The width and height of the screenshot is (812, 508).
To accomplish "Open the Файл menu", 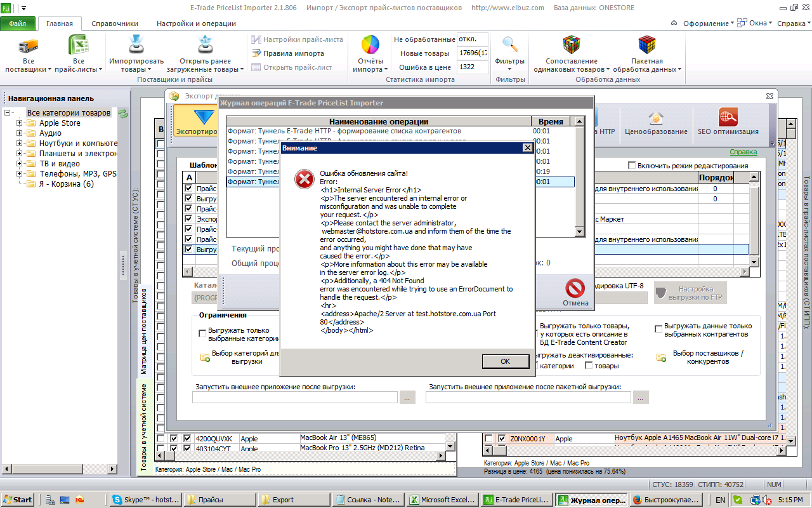I will (x=18, y=23).
